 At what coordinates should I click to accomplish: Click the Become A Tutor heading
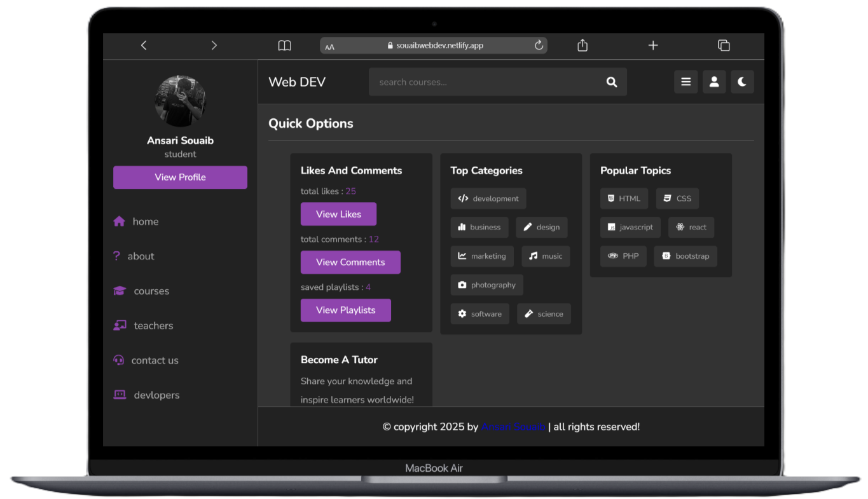[339, 360]
